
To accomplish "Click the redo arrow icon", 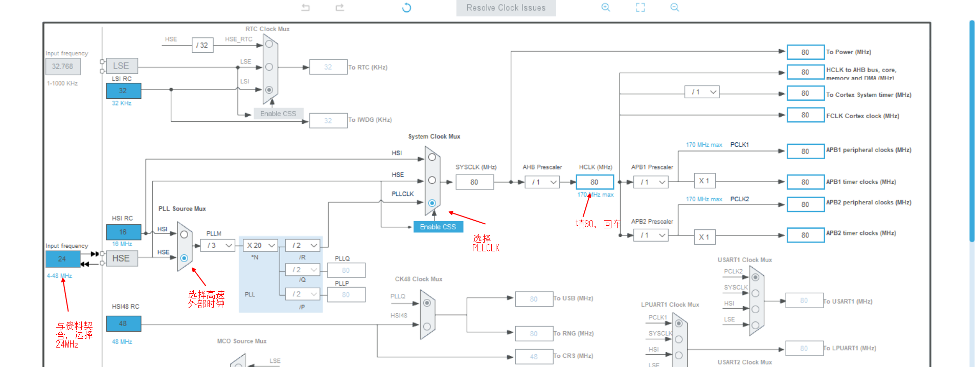I will point(340,8).
